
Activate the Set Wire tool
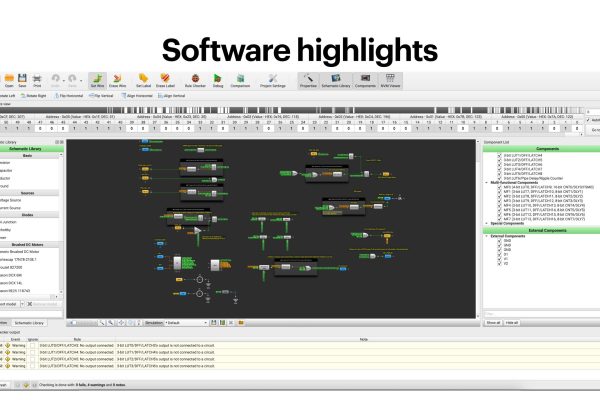pos(97,80)
